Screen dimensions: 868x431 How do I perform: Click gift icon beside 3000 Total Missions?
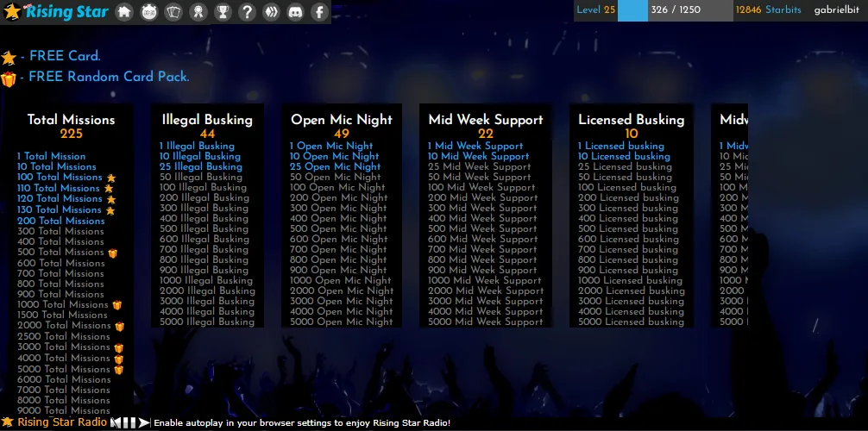tap(118, 348)
